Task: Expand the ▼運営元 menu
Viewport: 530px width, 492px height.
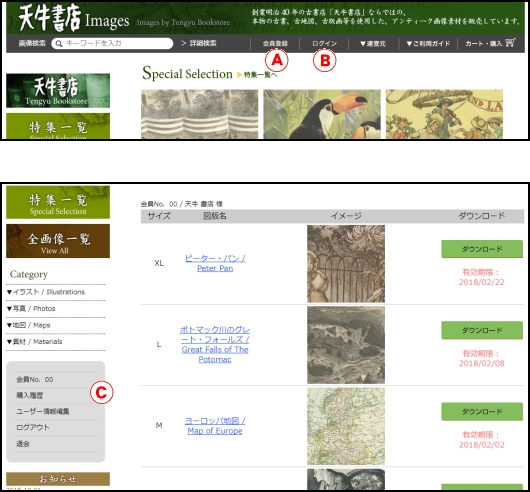Action: pyautogui.click(x=373, y=44)
